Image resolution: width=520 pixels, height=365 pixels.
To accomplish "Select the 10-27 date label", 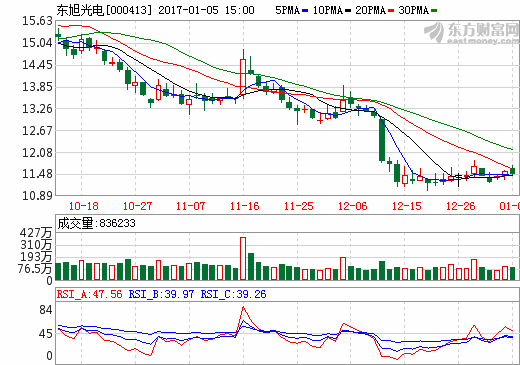I will pyautogui.click(x=137, y=206).
